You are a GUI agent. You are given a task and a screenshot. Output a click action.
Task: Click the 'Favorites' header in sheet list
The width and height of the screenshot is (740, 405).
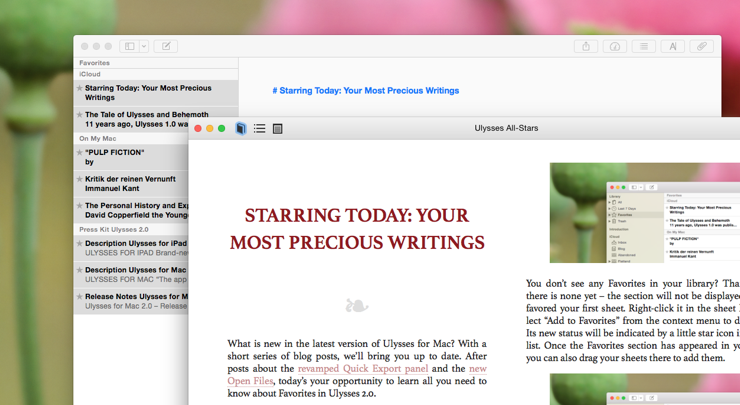94,63
